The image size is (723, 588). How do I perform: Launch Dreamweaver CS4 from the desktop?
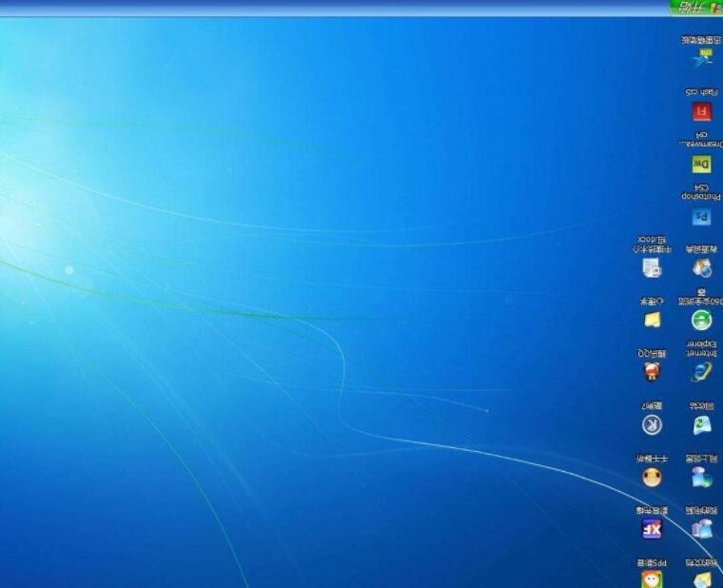(702, 165)
